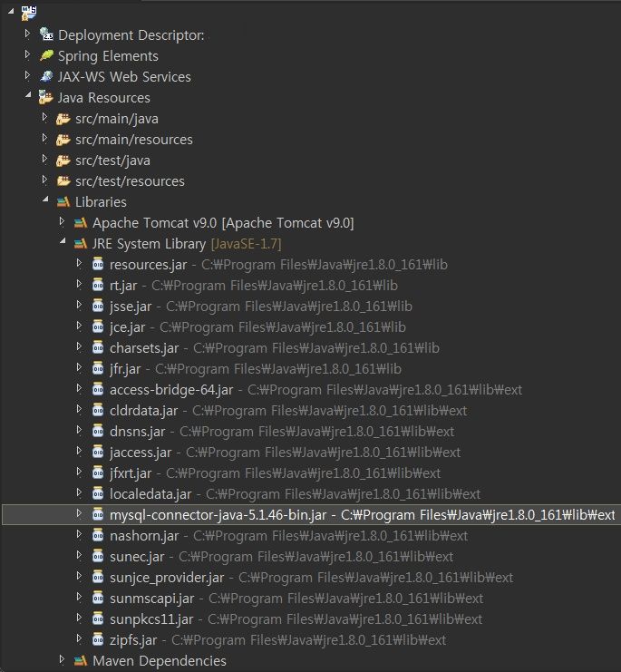Expand the rt.jar entry
Viewport: 621px width, 672px height.
pyautogui.click(x=79, y=283)
